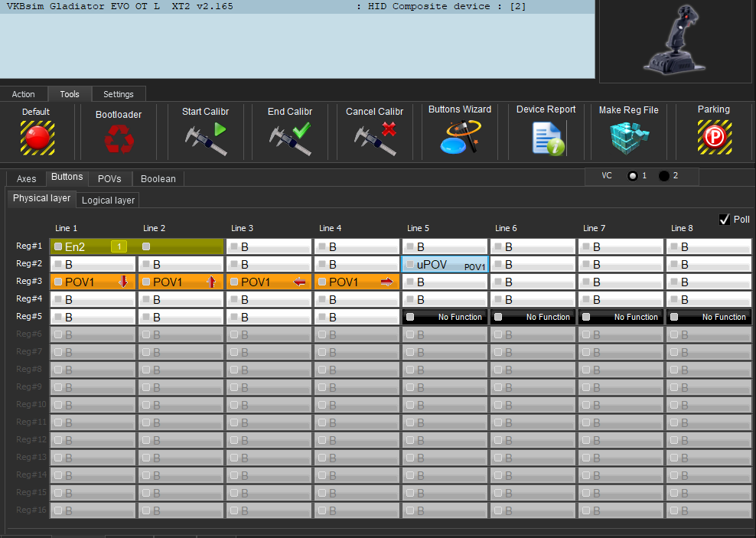Select the Tools tab
The height and width of the screenshot is (538, 756).
pos(70,94)
